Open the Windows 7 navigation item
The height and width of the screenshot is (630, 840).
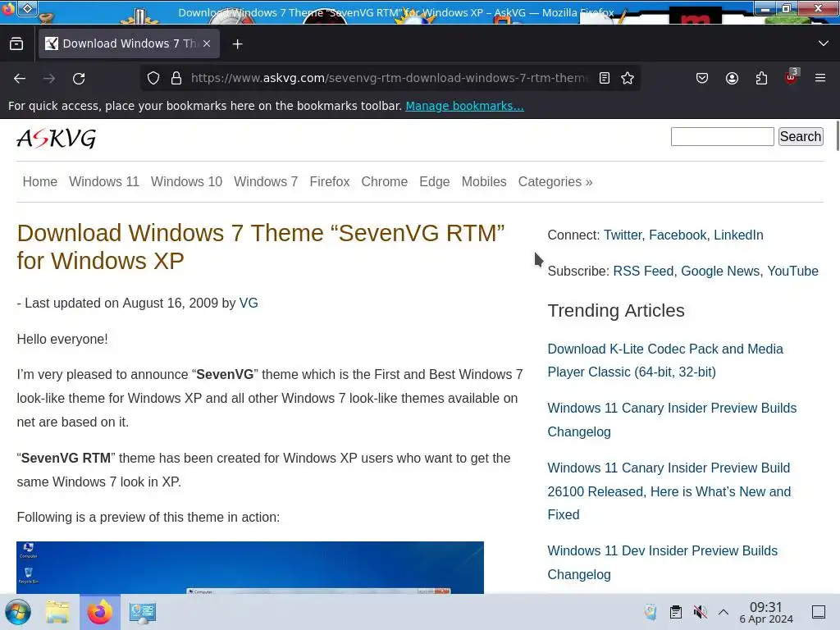(266, 181)
